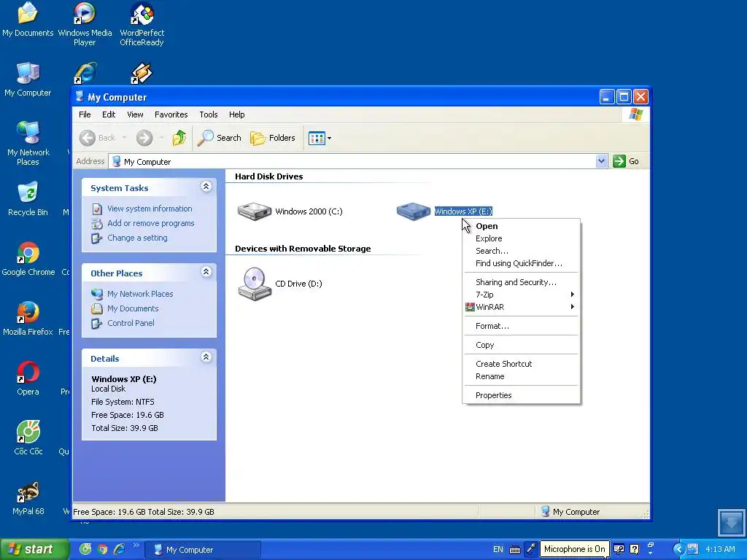Choose Properties in the context menu
The image size is (747, 560).
click(x=521, y=395)
